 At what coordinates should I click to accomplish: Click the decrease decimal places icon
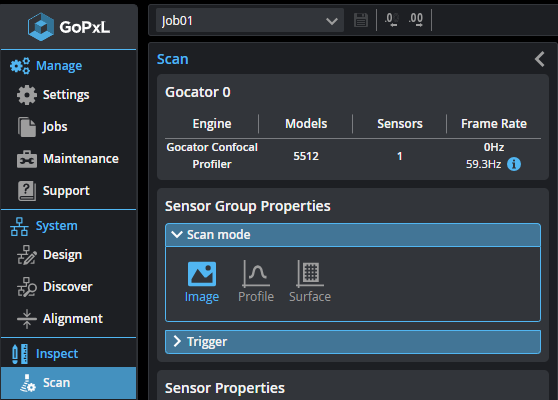[391, 20]
